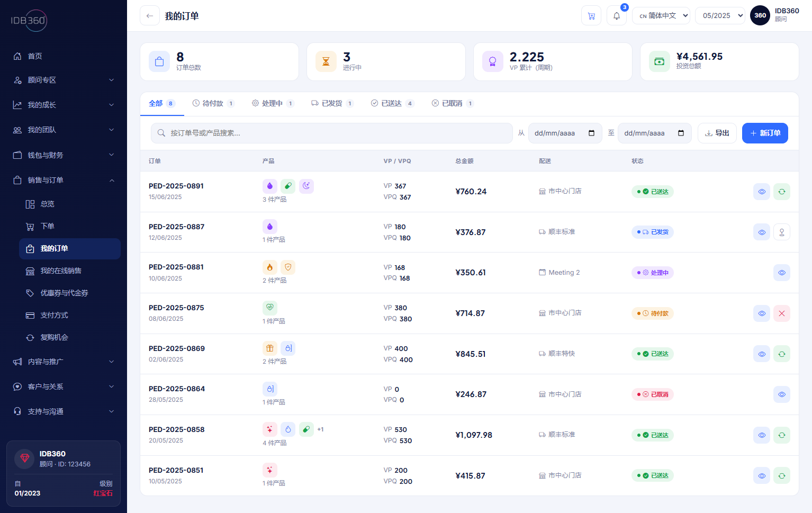The image size is (812, 513).
Task: View details of order PED-2025-0881
Action: tap(782, 273)
